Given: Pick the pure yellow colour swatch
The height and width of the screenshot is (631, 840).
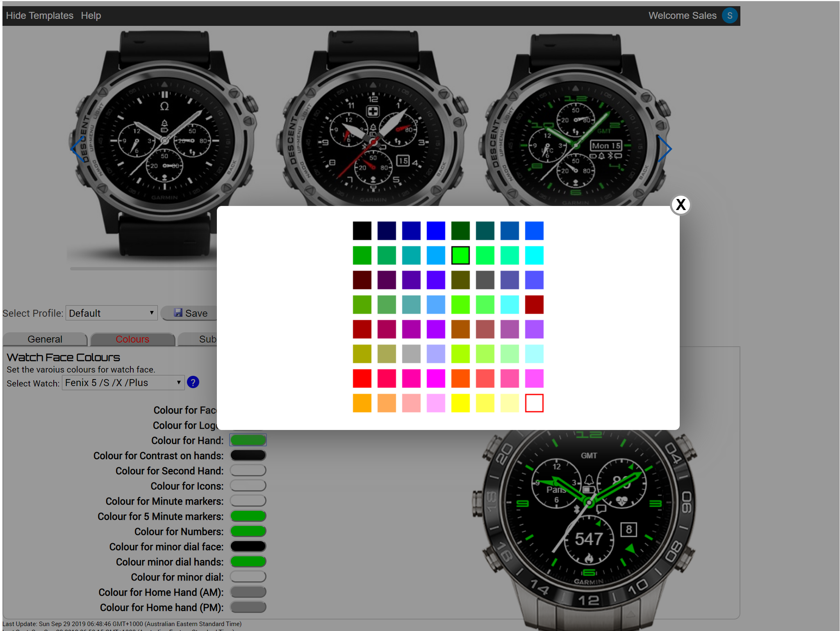Looking at the screenshot, I should [x=460, y=403].
